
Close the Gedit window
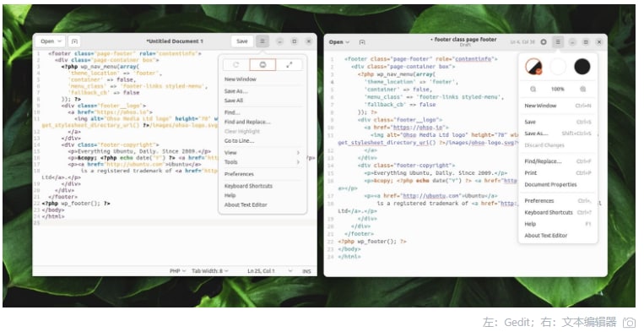click(x=308, y=41)
